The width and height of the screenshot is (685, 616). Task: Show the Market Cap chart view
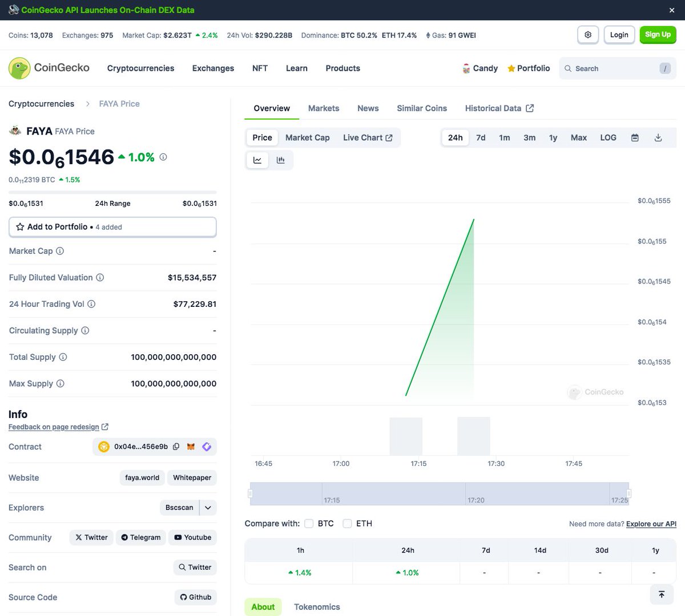[x=307, y=137]
